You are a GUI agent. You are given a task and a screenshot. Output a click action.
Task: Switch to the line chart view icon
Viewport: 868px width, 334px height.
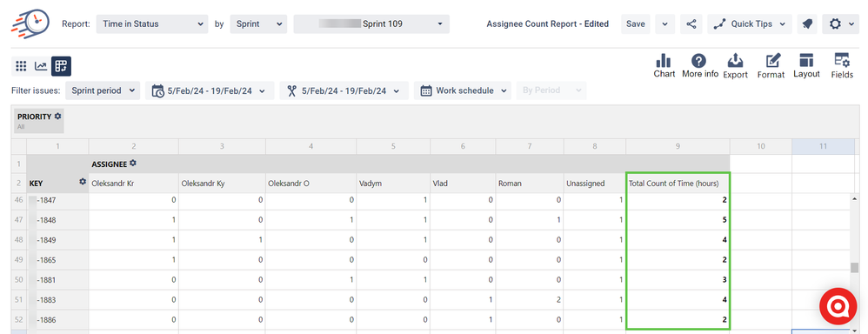tap(41, 66)
